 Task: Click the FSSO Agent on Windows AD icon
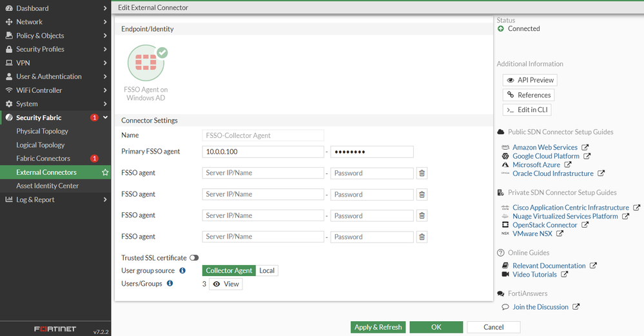[x=147, y=63]
